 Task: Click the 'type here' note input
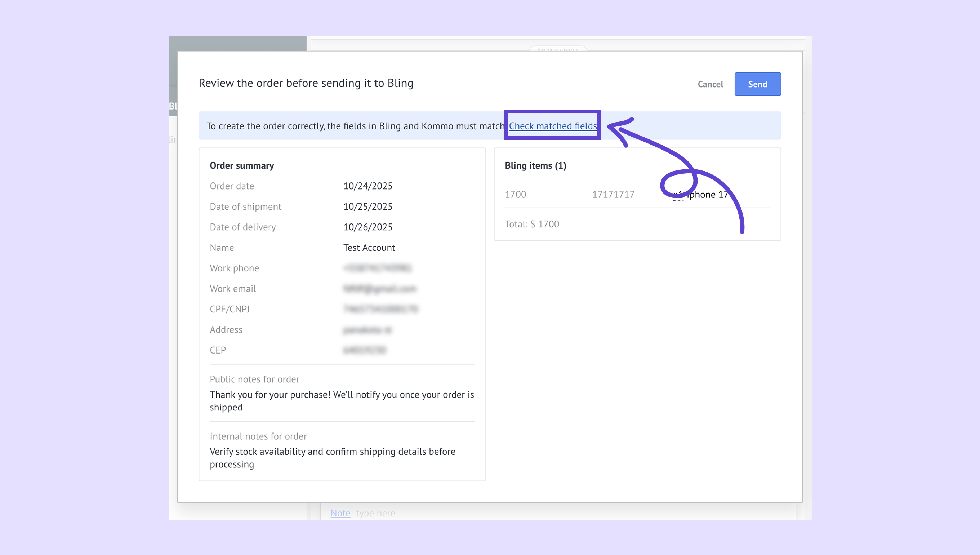tap(375, 513)
